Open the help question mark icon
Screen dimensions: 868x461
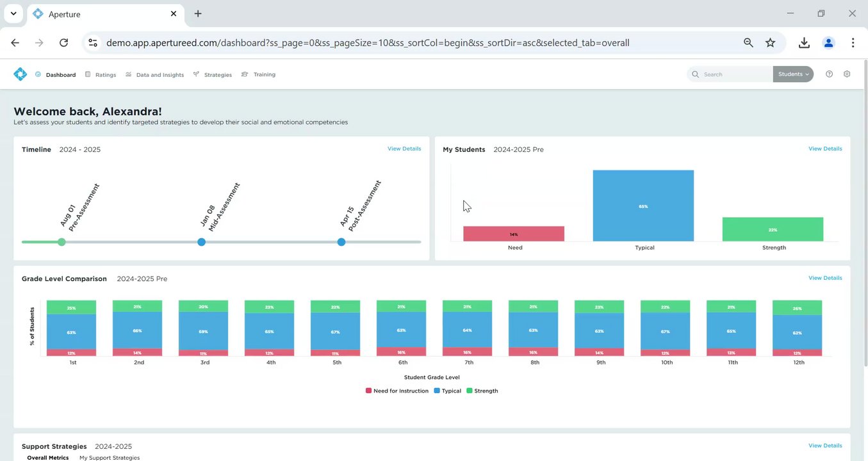[x=829, y=74]
